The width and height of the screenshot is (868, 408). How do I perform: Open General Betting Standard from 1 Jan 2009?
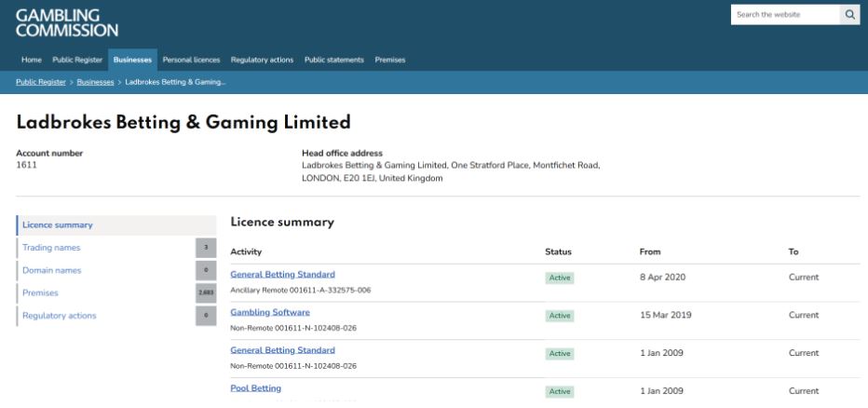[x=283, y=350]
